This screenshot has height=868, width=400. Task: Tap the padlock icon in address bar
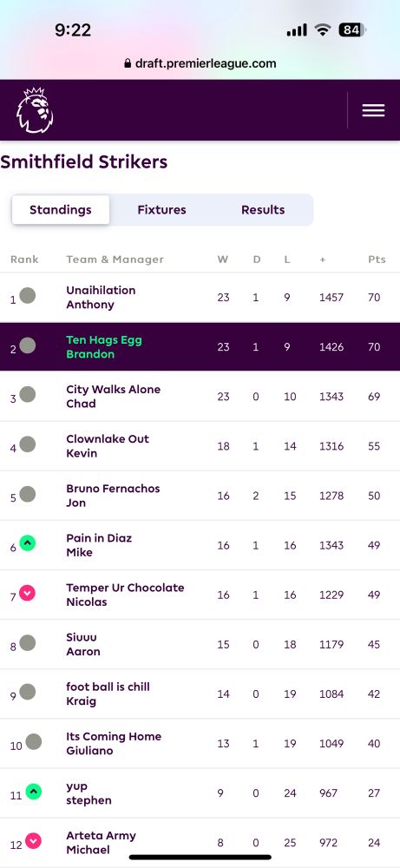click(128, 63)
